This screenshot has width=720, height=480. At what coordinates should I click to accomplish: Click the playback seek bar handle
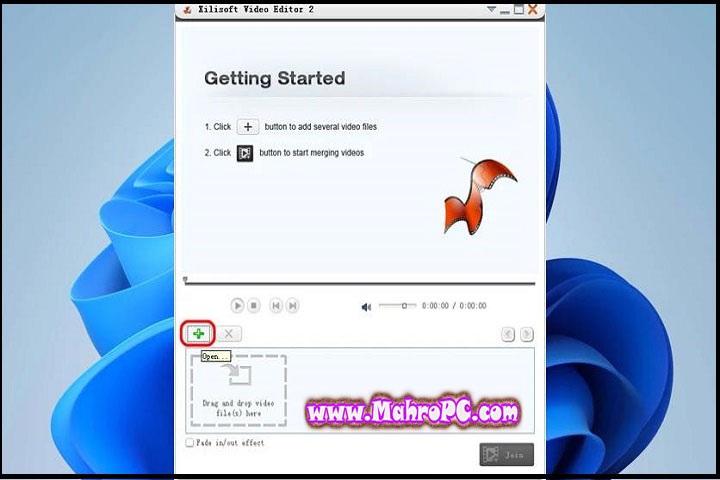[x=185, y=279]
